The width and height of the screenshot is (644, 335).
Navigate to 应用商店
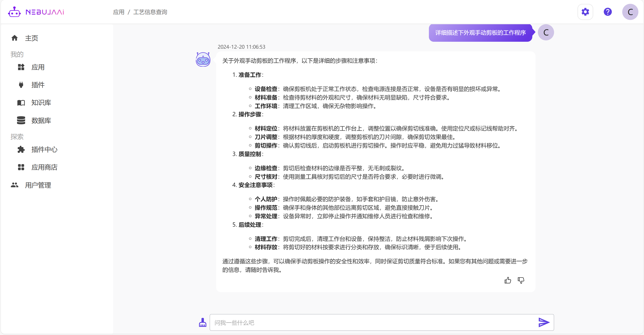[x=44, y=167]
